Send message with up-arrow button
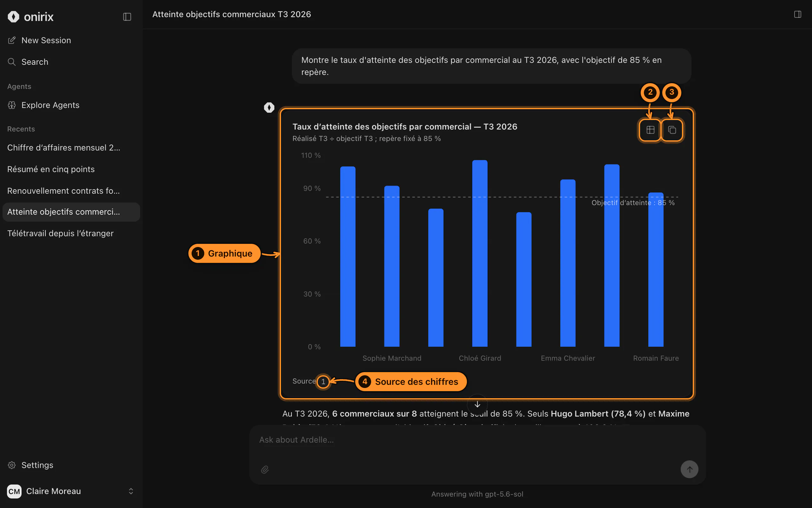The height and width of the screenshot is (508, 812). [689, 469]
